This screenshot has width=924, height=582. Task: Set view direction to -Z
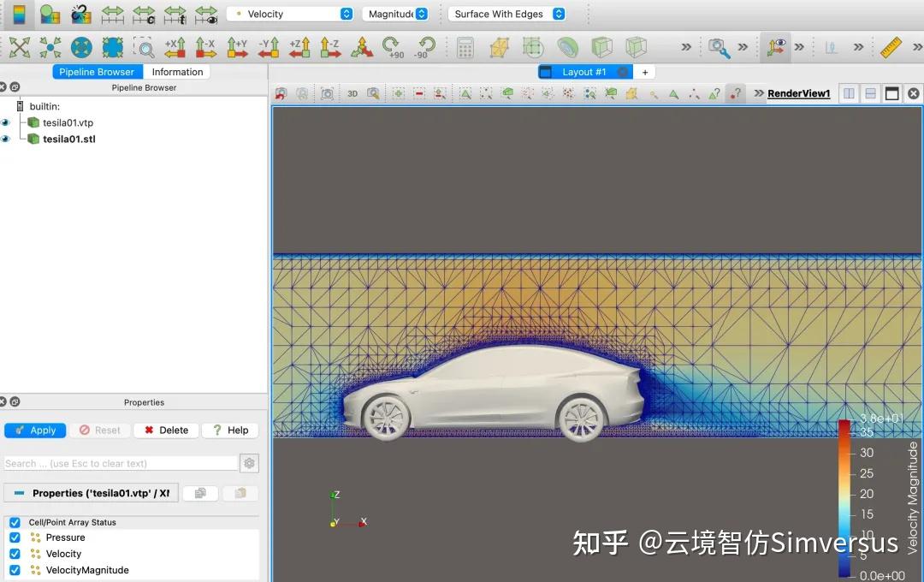[330, 47]
